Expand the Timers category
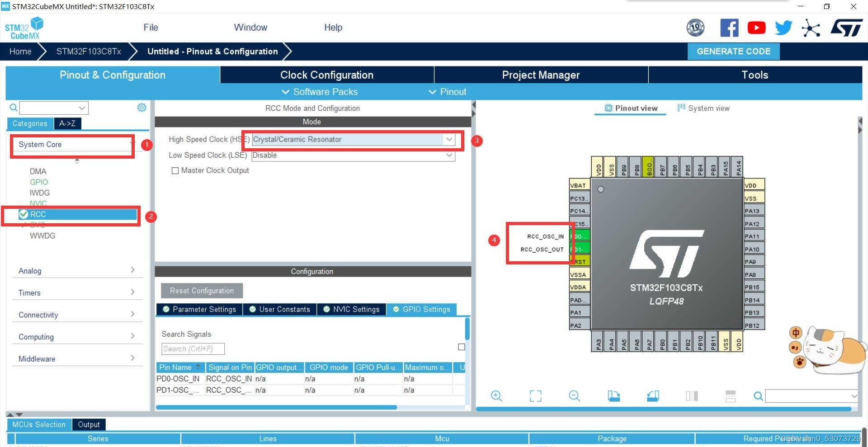The width and height of the screenshot is (868, 447). (x=77, y=293)
